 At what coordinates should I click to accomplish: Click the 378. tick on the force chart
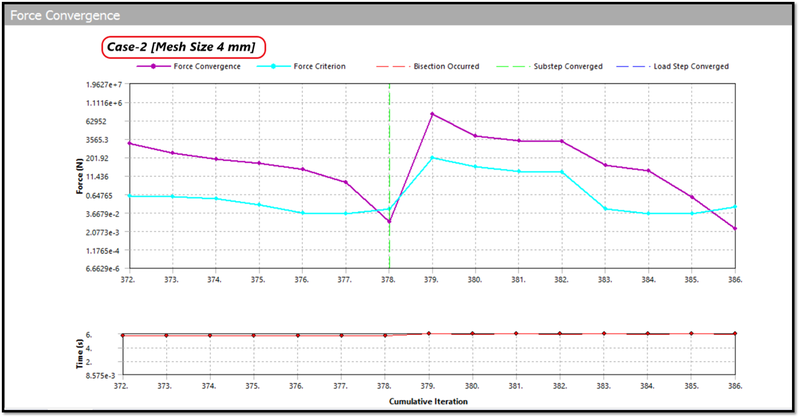pyautogui.click(x=388, y=280)
